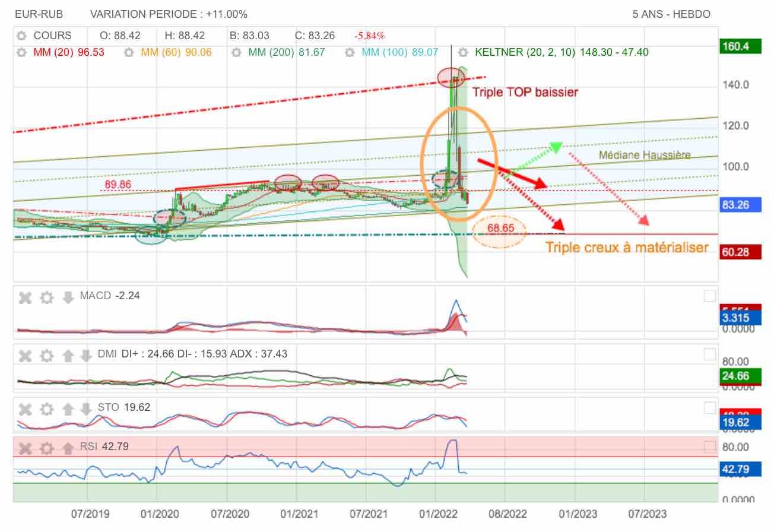The image size is (774, 532).
Task: Click the Médiane Haussière label
Action: (645, 155)
